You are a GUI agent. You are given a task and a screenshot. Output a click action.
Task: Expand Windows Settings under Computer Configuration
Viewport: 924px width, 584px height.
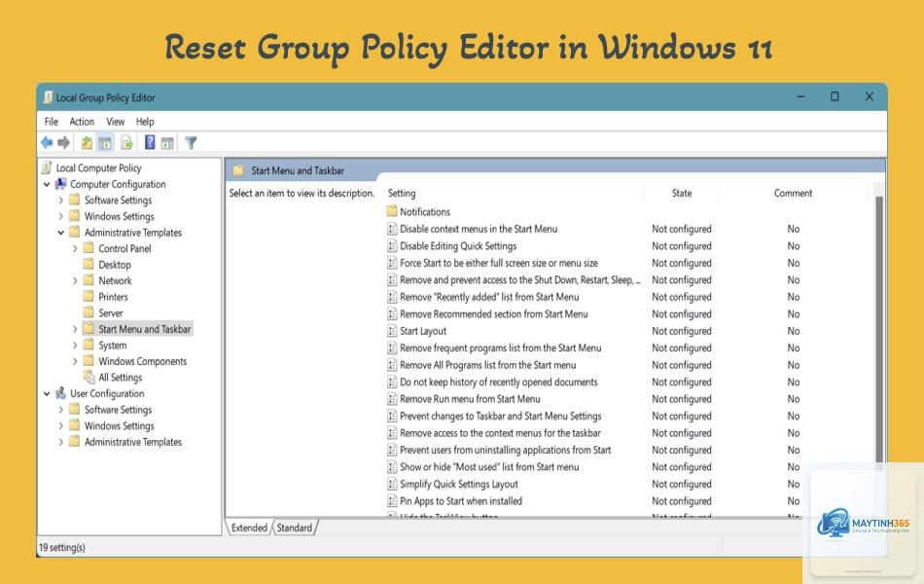click(x=60, y=216)
